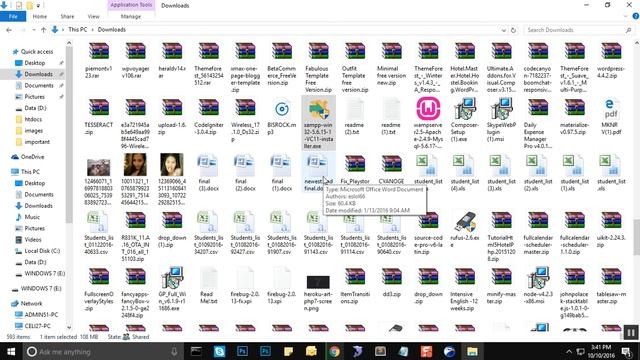
Task: Select the Read Me!.txt file
Action: tap(208, 285)
